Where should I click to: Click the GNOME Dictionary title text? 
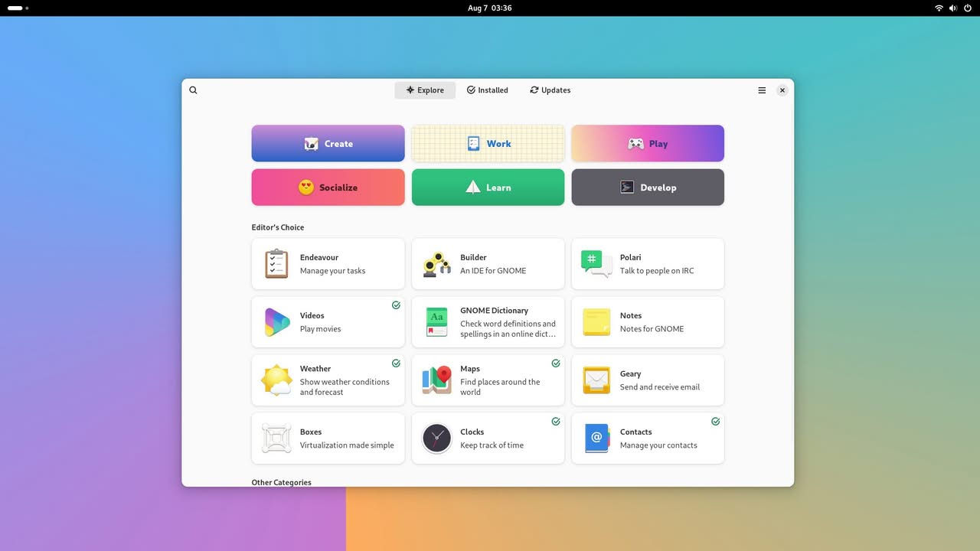point(495,311)
